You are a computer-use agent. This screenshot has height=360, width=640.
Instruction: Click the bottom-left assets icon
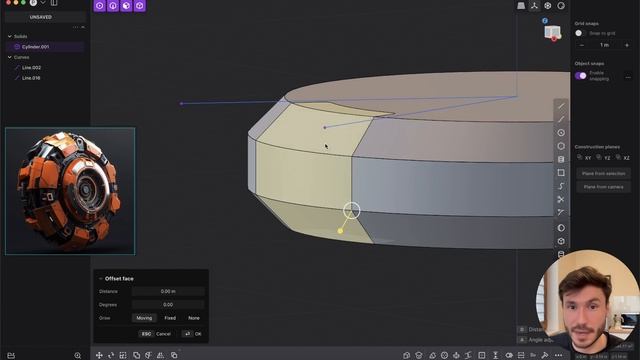[x=11, y=356]
